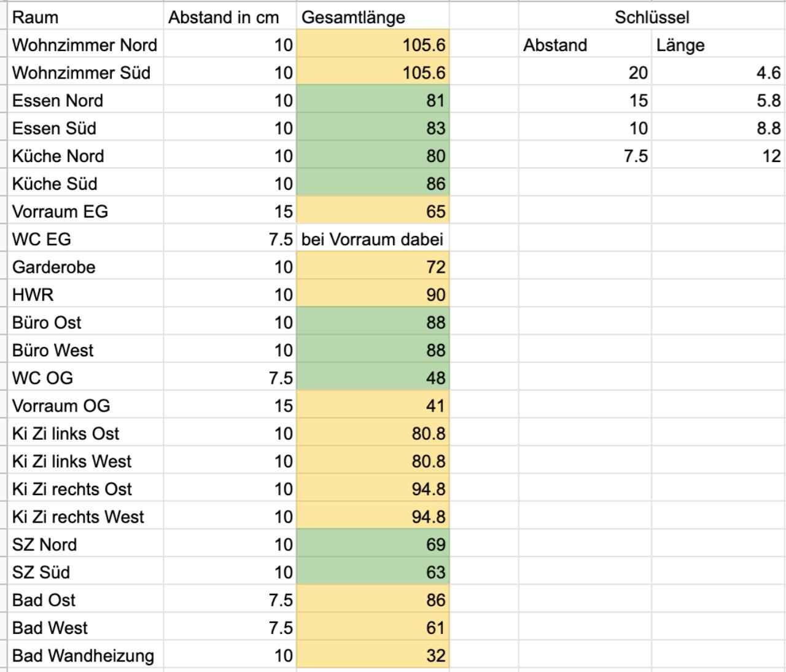Screen dimensions: 786x672
Task: Select the yellow cell showing 41
Action: tap(373, 405)
